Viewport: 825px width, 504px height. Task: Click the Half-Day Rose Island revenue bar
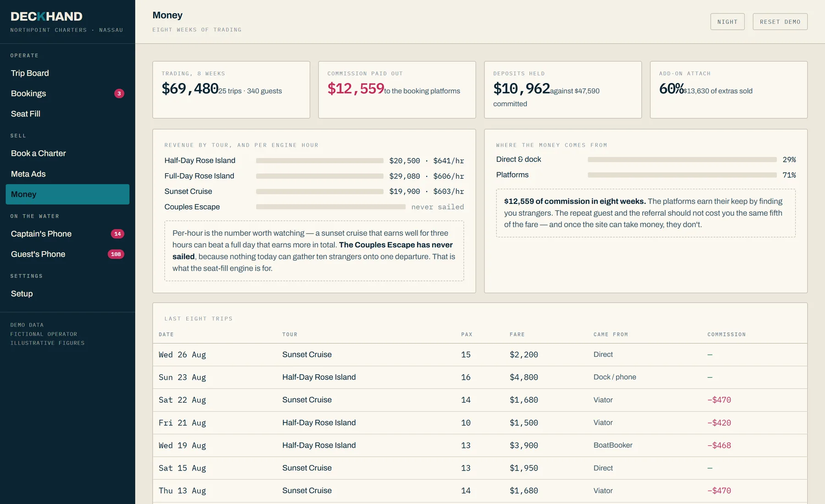click(x=319, y=161)
